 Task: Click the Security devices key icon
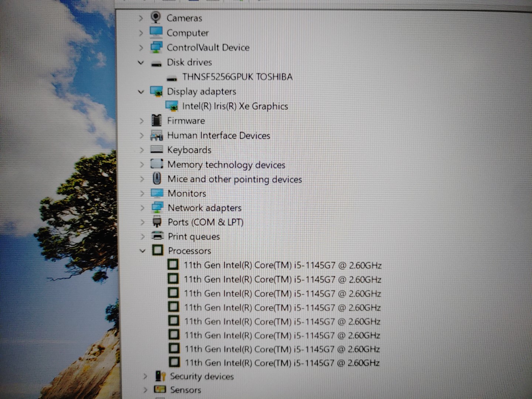click(160, 376)
